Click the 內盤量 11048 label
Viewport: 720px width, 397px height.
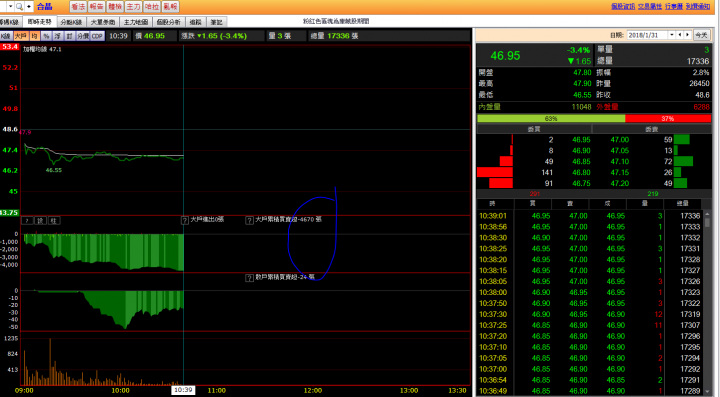tap(534, 107)
